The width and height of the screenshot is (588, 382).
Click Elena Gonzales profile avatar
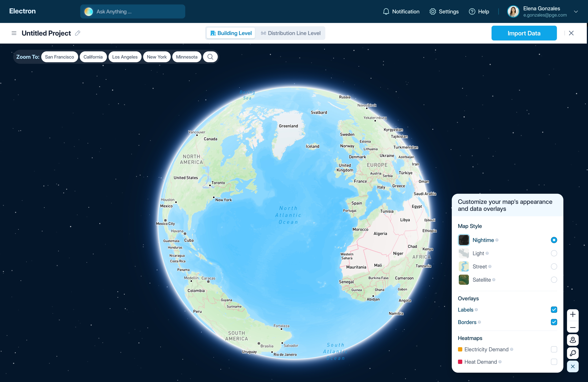513,12
